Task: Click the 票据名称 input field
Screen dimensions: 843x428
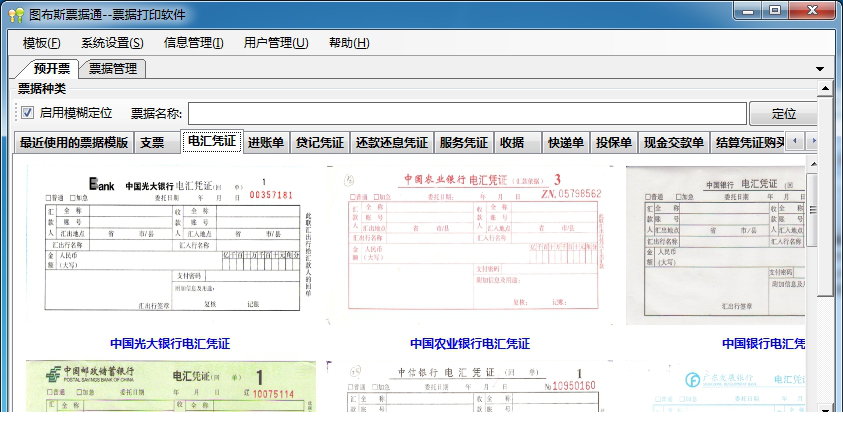Action: coord(467,113)
